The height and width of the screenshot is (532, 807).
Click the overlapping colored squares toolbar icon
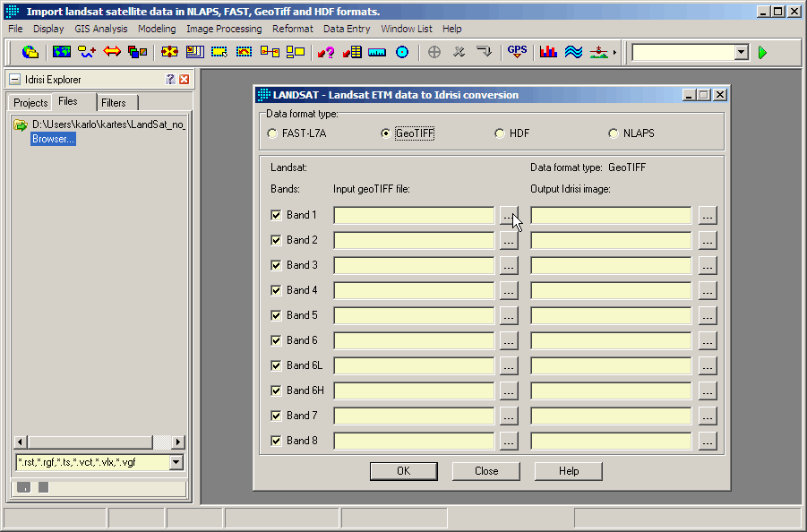point(137,52)
